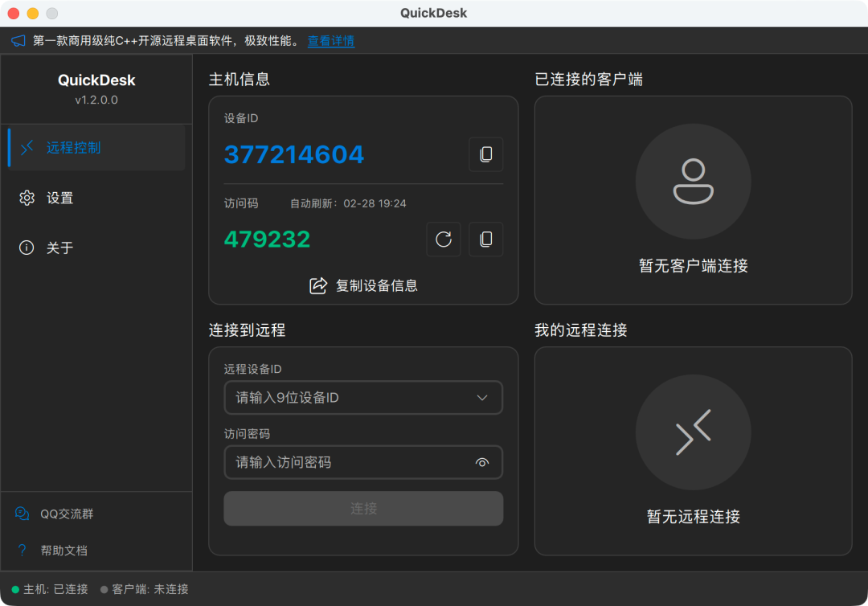Click the 复制设备信息 button

363,285
